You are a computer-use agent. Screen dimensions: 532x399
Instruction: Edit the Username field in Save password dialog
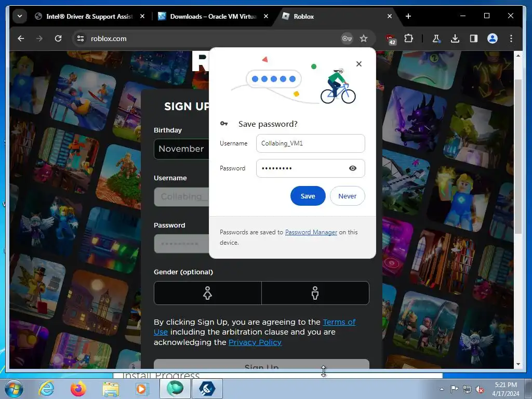[311, 143]
